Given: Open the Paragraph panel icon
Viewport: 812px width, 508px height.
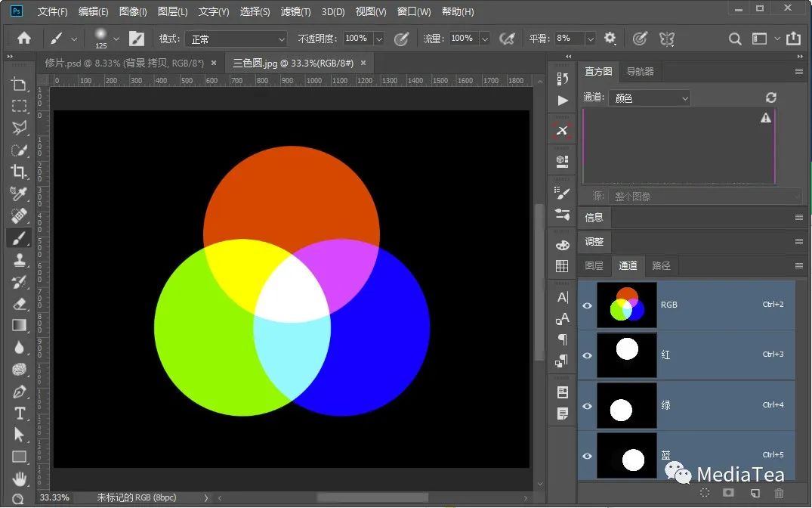Looking at the screenshot, I should [562, 339].
